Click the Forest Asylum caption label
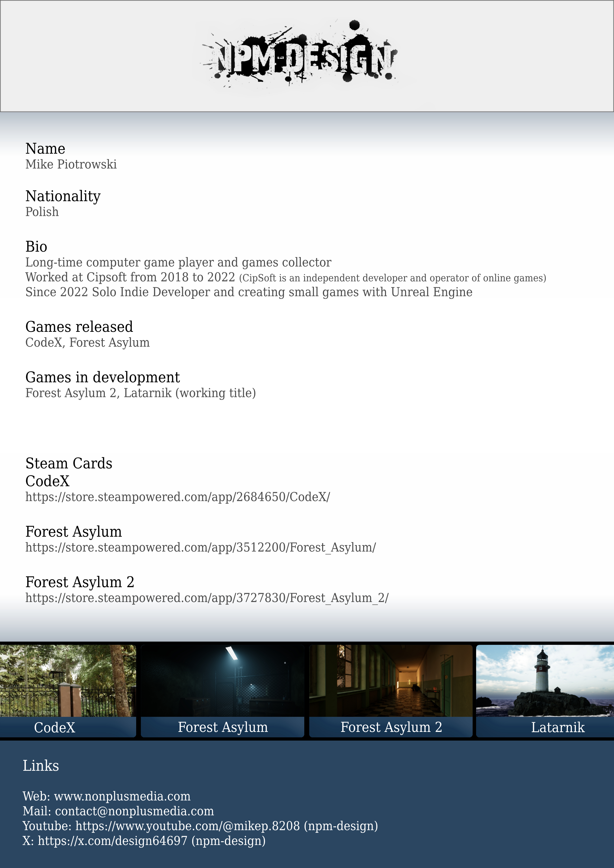The image size is (614, 868). (223, 727)
